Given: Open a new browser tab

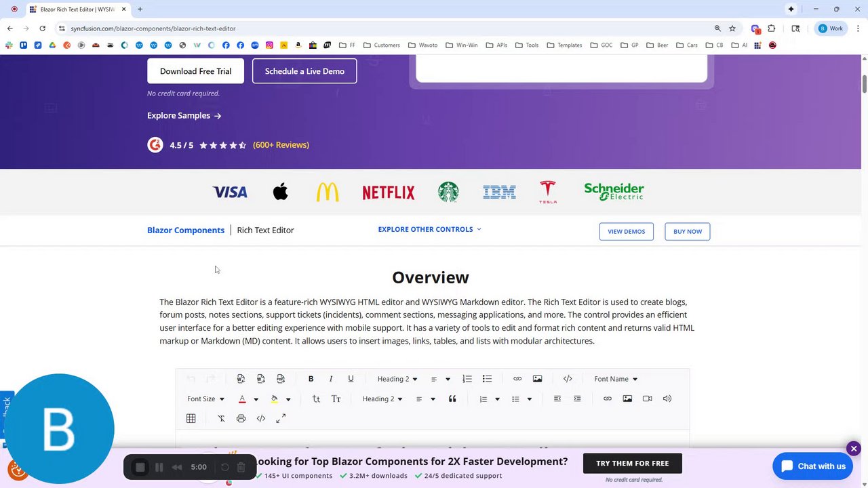Looking at the screenshot, I should pos(140,9).
